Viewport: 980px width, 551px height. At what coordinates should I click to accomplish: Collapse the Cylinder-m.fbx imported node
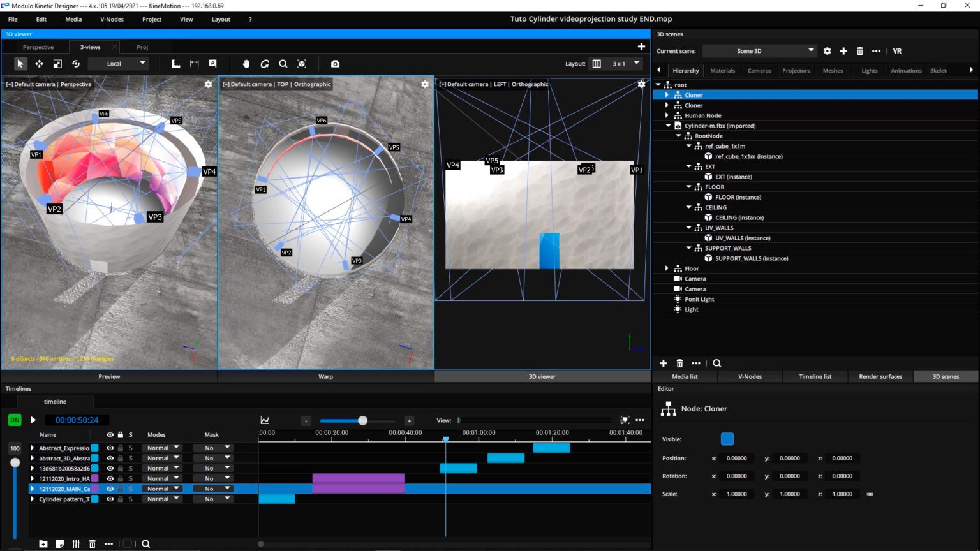coord(669,126)
